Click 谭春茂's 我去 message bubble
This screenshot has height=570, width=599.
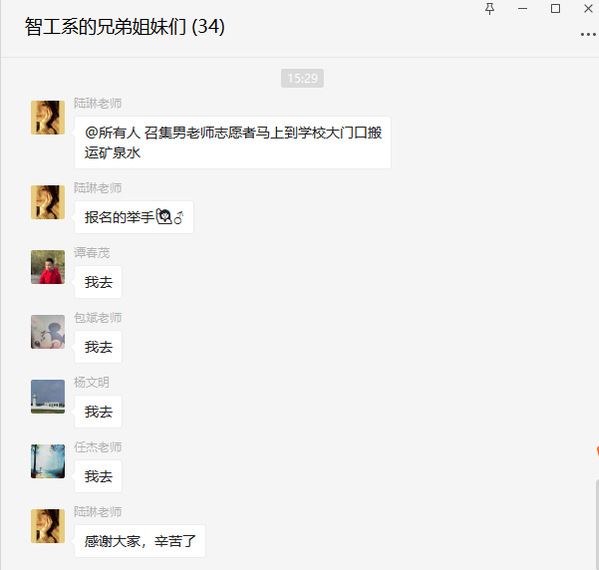98,282
